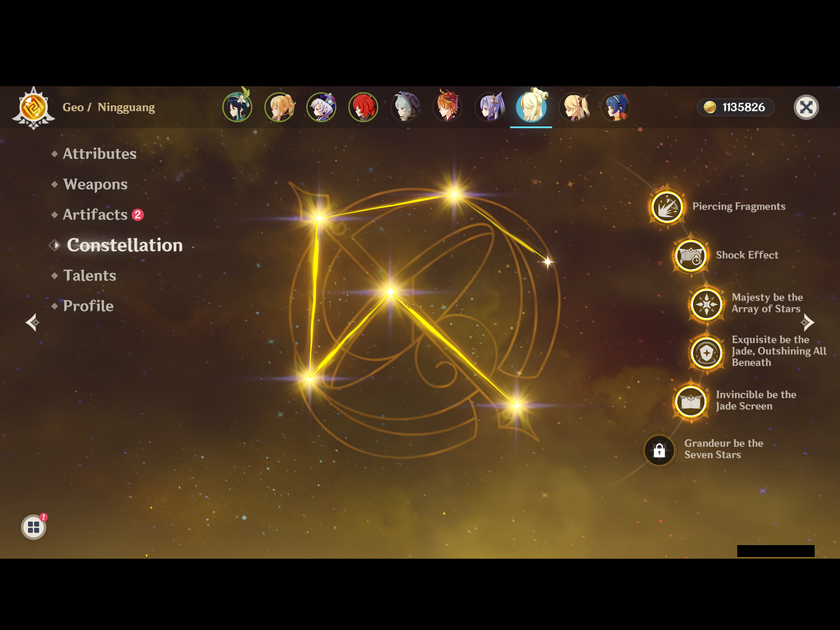This screenshot has width=840, height=630.
Task: Click the Shock Effect label
Action: (x=747, y=255)
